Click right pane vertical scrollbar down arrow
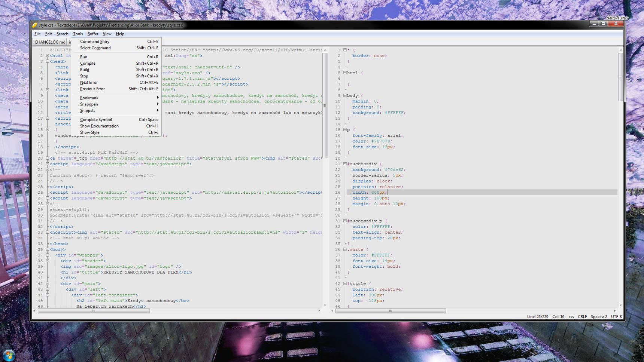Image resolution: width=644 pixels, height=362 pixels. click(620, 305)
